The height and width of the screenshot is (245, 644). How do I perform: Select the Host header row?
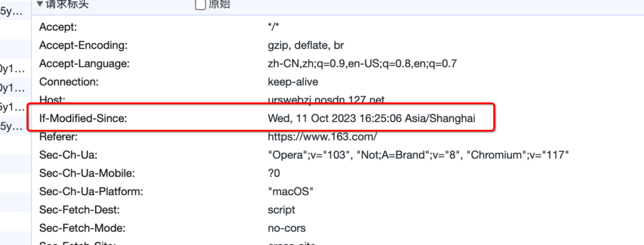coord(337,100)
